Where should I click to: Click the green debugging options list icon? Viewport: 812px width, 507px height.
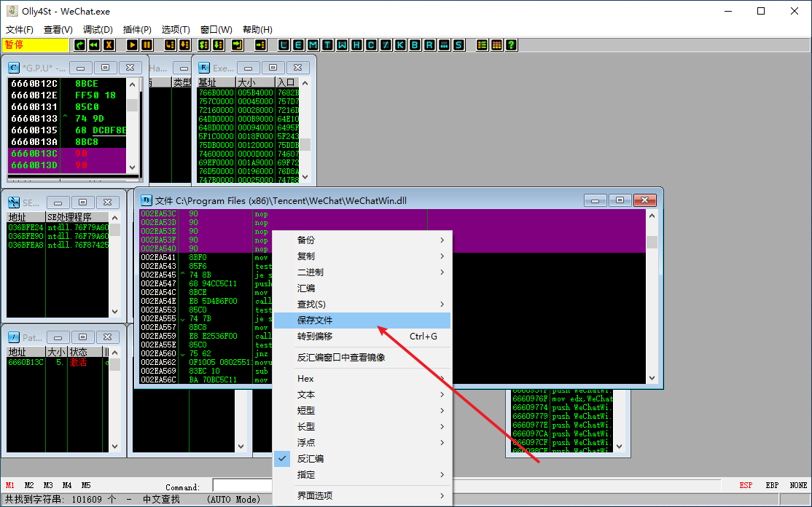[482, 45]
